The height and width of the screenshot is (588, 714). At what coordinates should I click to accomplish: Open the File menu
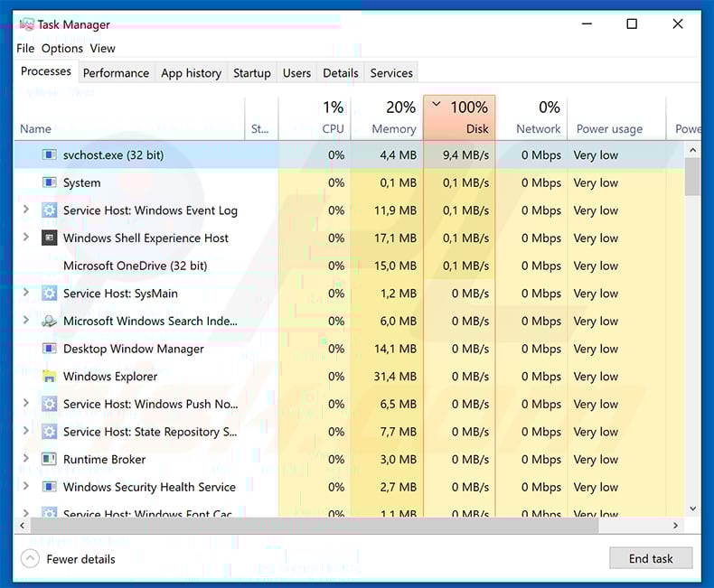(x=25, y=48)
